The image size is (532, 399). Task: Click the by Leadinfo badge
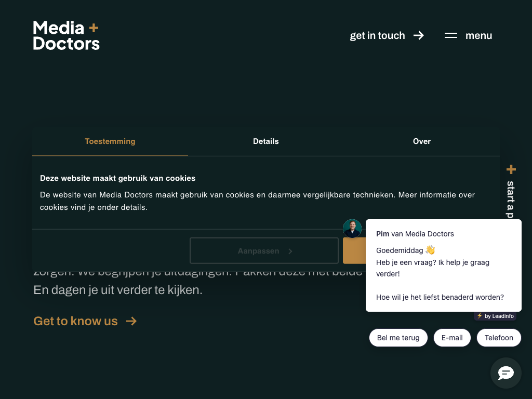[495, 316]
